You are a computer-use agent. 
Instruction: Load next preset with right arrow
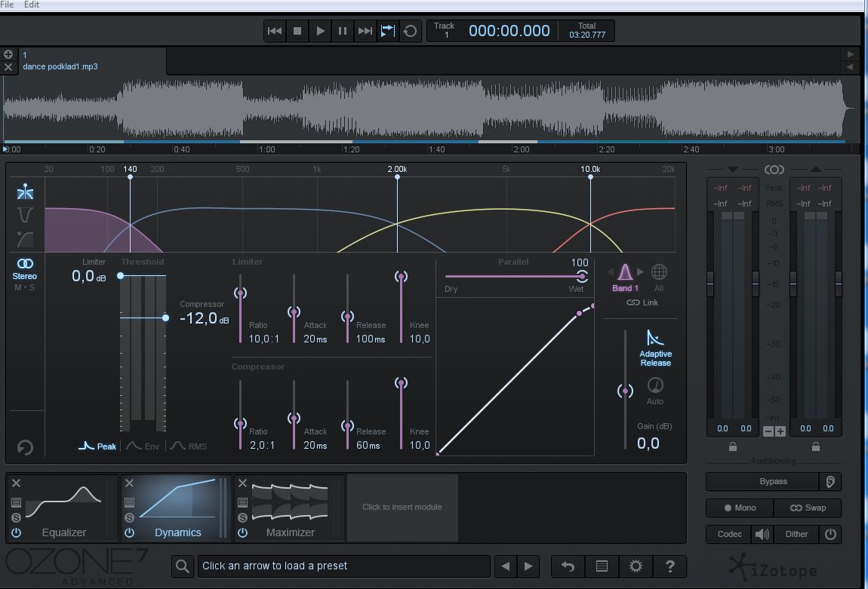[528, 566]
